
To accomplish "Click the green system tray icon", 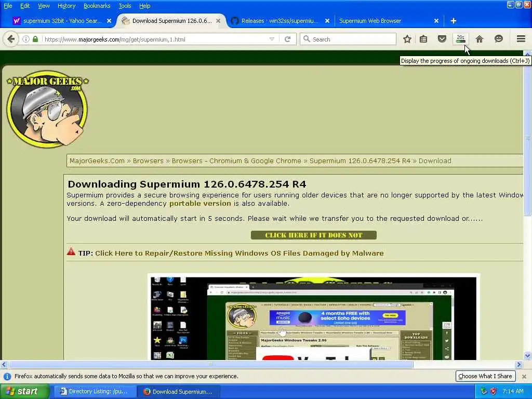I will (484, 391).
